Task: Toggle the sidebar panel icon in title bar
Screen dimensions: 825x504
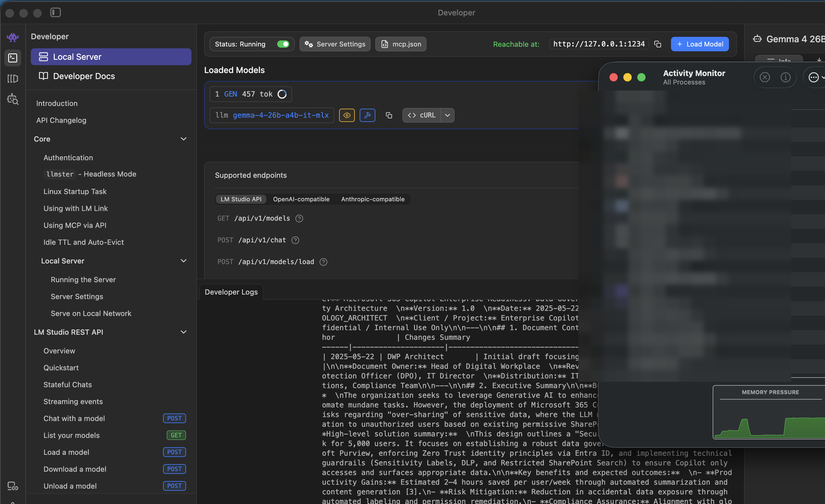Action: point(56,13)
